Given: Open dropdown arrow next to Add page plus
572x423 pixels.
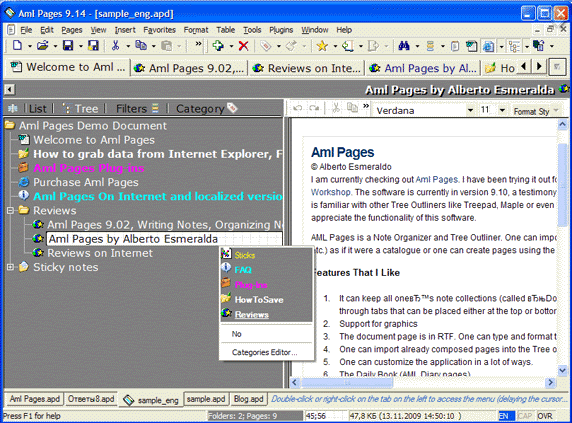Looking at the screenshot, I should (x=231, y=46).
